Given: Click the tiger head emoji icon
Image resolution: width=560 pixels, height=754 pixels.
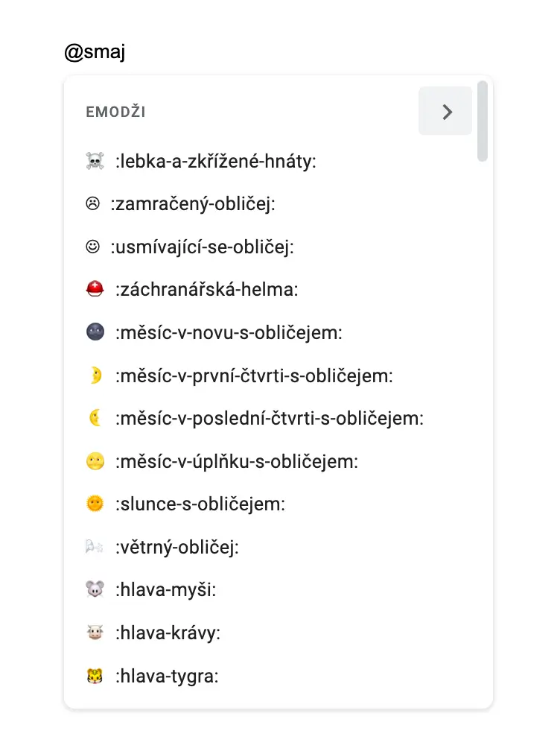Looking at the screenshot, I should [x=95, y=677].
